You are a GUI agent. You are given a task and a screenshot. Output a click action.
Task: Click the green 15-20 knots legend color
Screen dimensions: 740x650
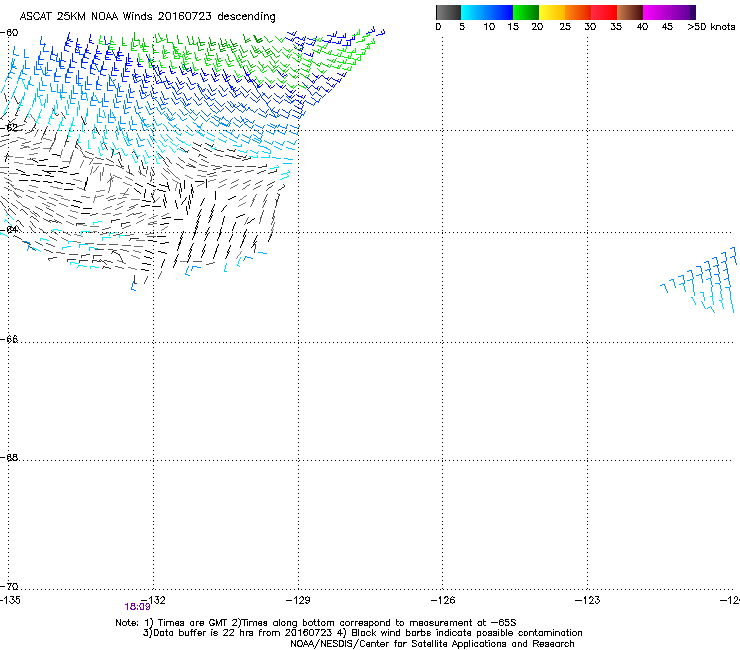pos(526,12)
